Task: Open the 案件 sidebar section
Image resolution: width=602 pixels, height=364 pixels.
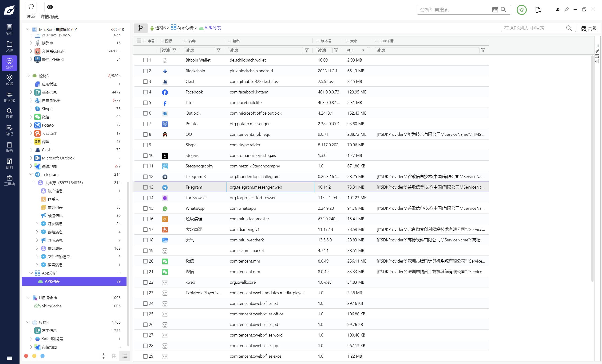Action: 9,30
